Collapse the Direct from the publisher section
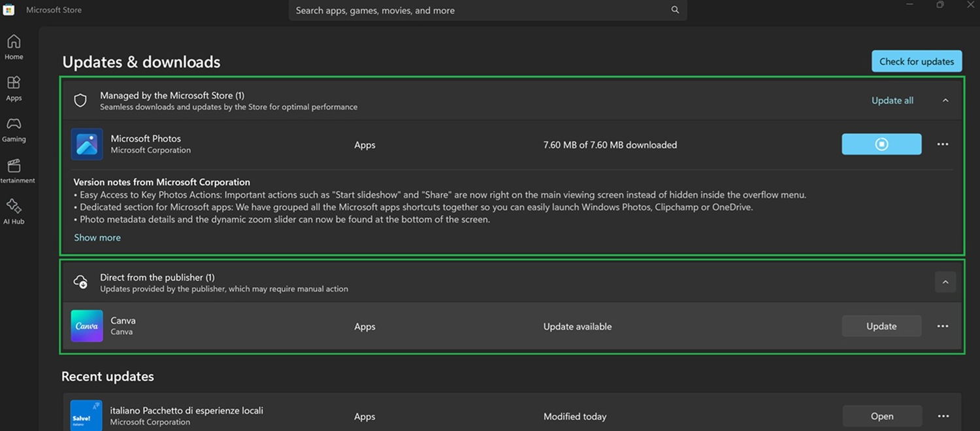The height and width of the screenshot is (431, 980). (x=945, y=282)
